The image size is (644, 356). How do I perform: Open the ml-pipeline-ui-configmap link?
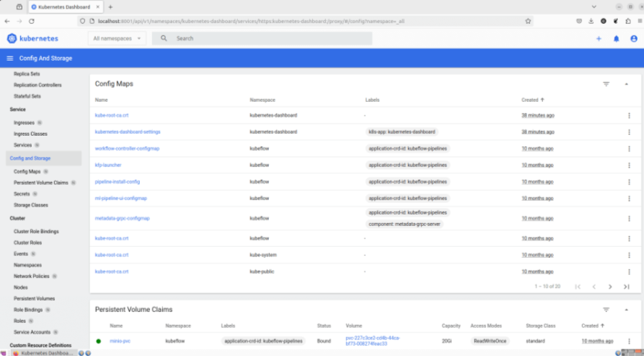[120, 198]
